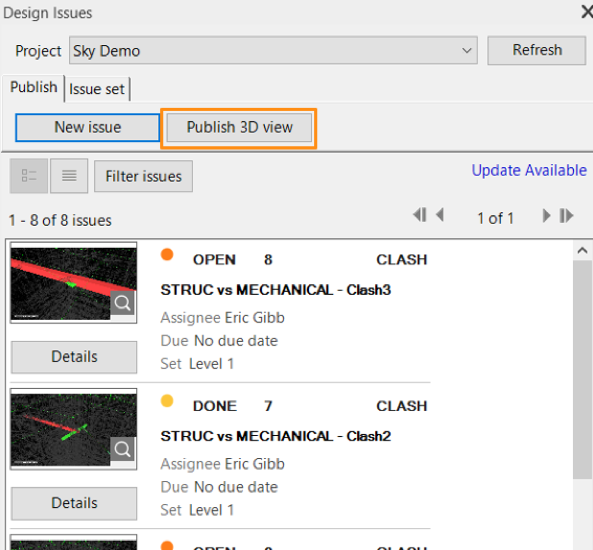Click Publish 3D view button
593x550 pixels.
click(x=239, y=127)
